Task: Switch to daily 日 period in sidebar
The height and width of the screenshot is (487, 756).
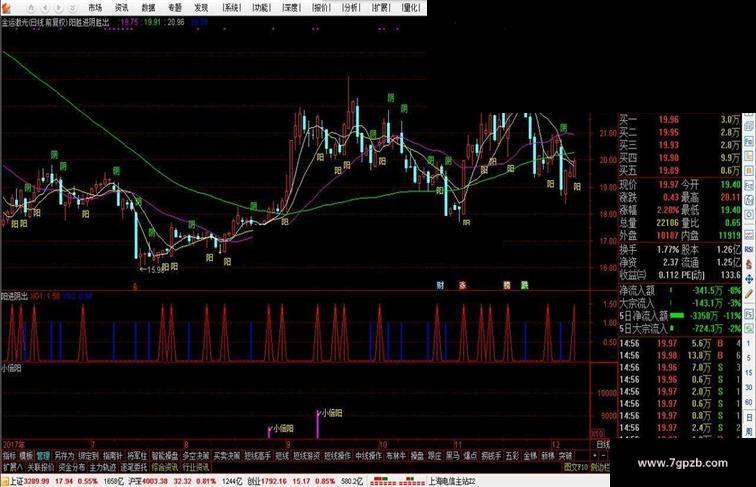Action: 749,417
